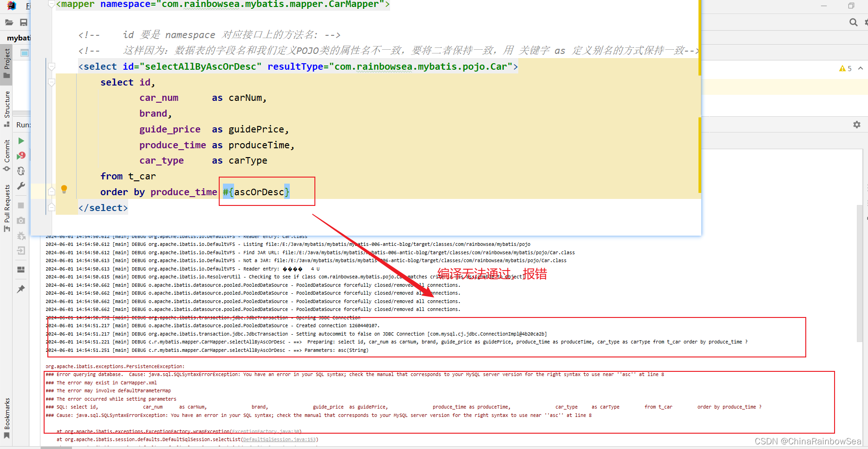
Task: Click the Open folder icon in toolbar
Action: [9, 22]
